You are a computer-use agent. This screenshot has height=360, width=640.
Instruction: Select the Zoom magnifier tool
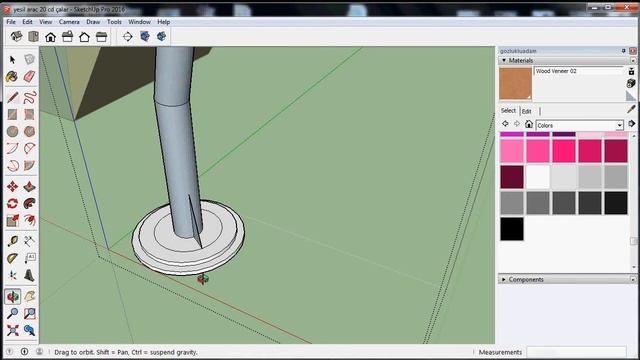tap(12, 313)
